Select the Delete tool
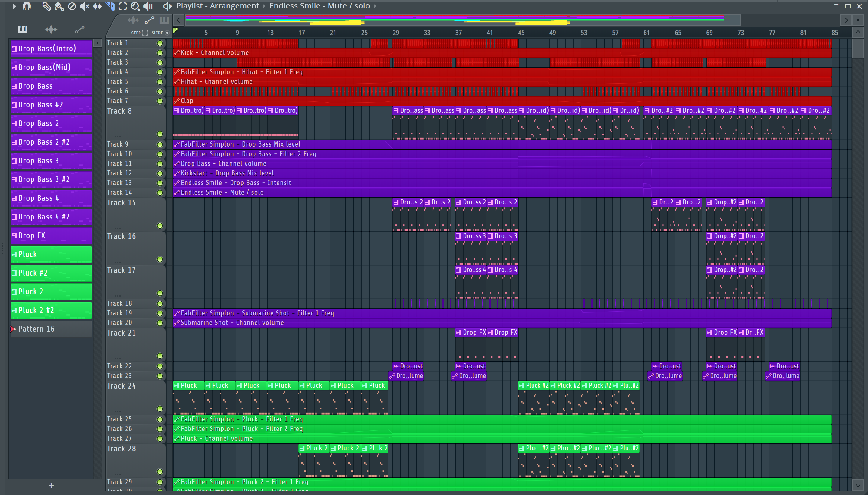The height and width of the screenshot is (495, 868). pyautogui.click(x=72, y=6)
